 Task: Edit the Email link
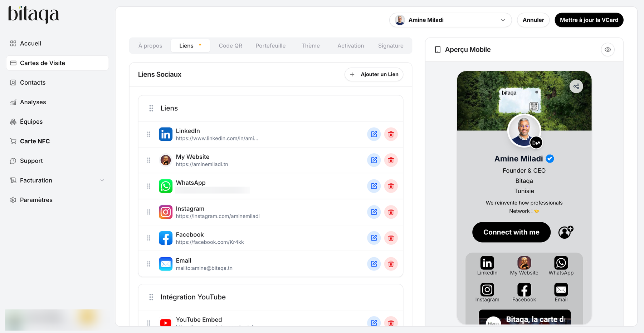pos(374,264)
